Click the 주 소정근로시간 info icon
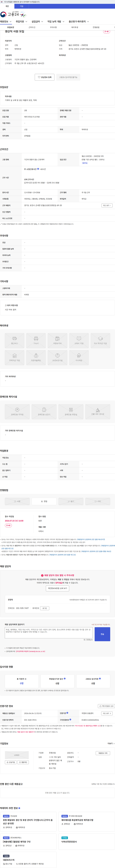 click(38, 169)
